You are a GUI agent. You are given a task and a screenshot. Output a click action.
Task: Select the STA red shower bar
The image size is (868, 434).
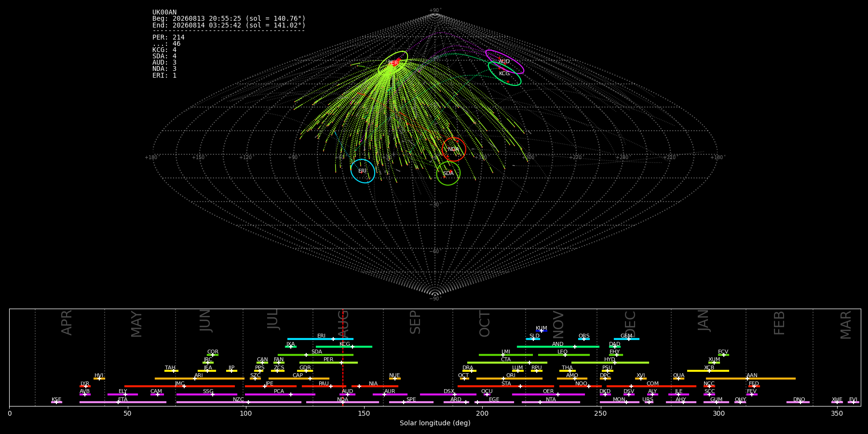coord(506,386)
